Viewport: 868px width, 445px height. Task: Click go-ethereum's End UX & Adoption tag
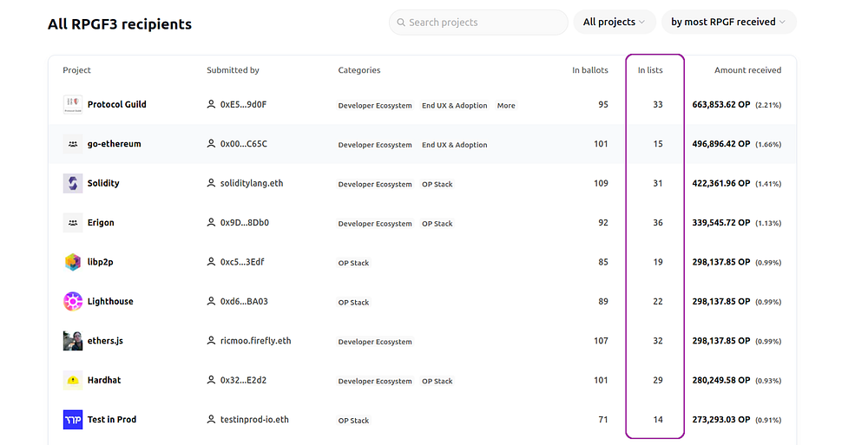coord(455,145)
